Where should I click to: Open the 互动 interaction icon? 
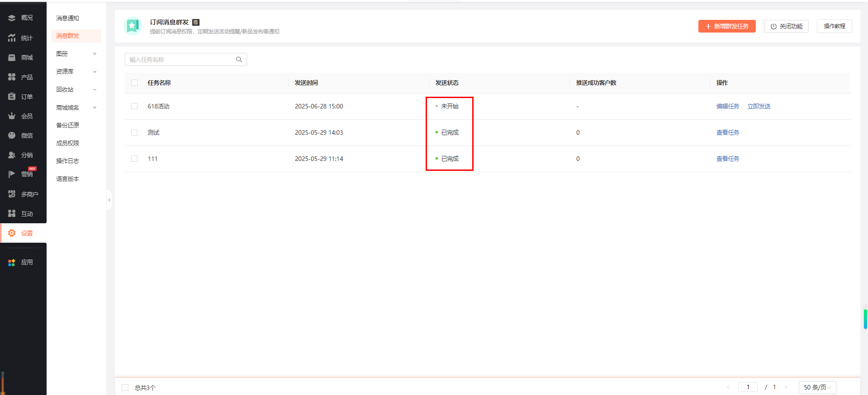click(12, 213)
